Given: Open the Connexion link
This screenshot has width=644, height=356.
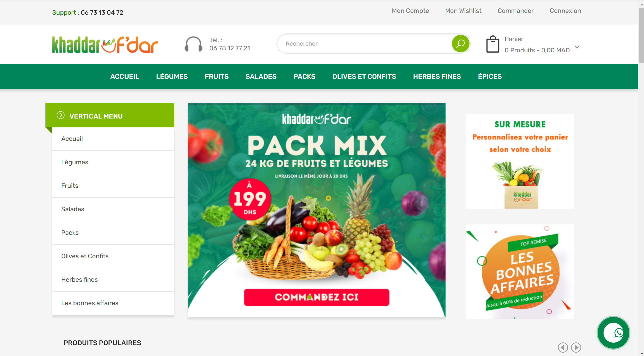Looking at the screenshot, I should tap(565, 11).
